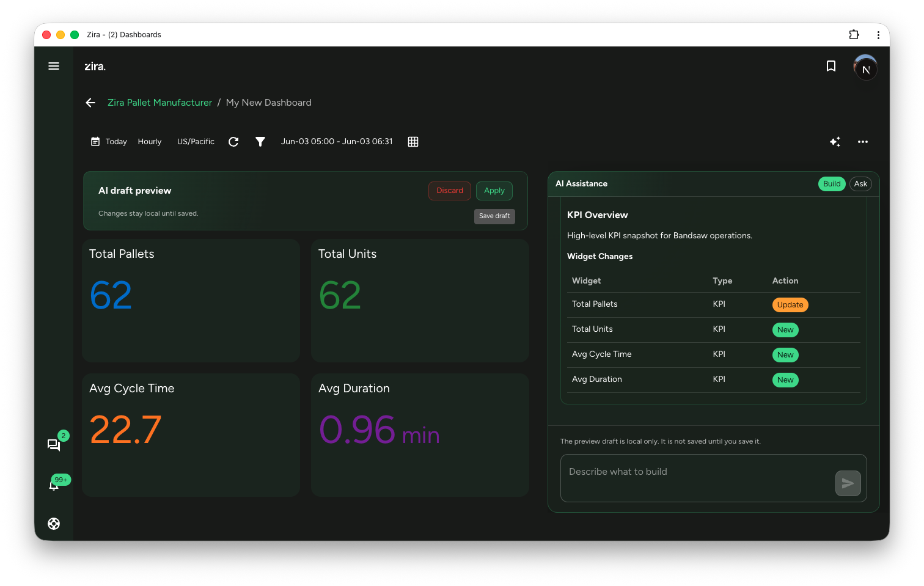Image resolution: width=924 pixels, height=586 pixels.
Task: Open the notifications bell with 99+ badge
Action: pyautogui.click(x=54, y=485)
